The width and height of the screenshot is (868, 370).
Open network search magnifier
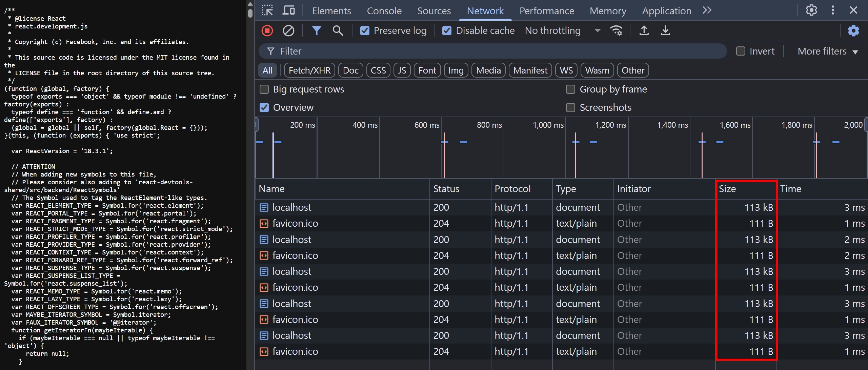[338, 31]
